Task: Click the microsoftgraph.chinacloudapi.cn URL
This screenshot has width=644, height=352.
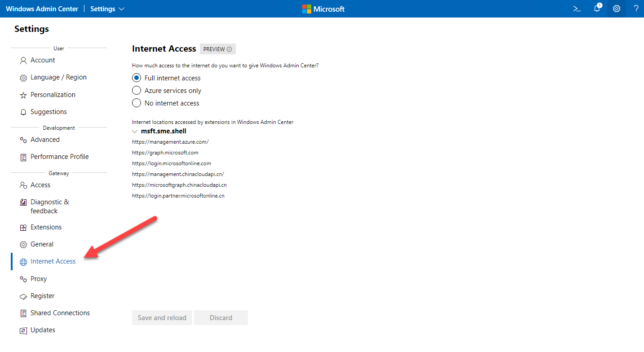Action: tap(179, 185)
